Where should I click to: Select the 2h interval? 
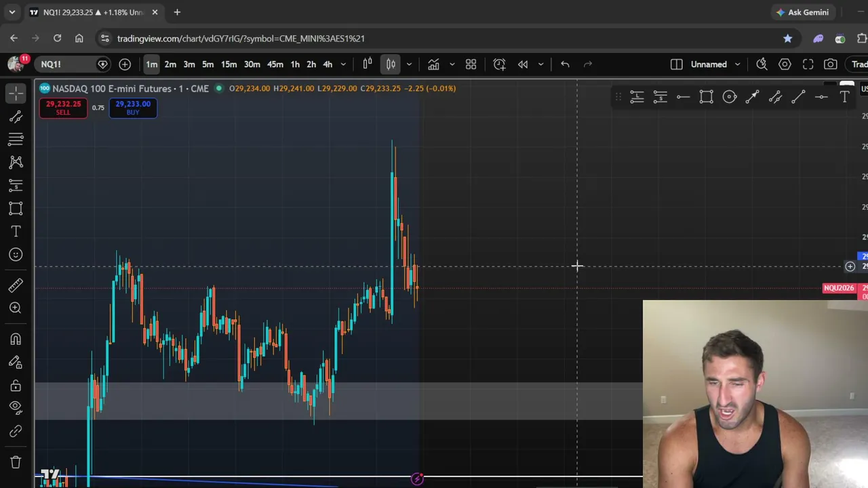click(x=311, y=64)
